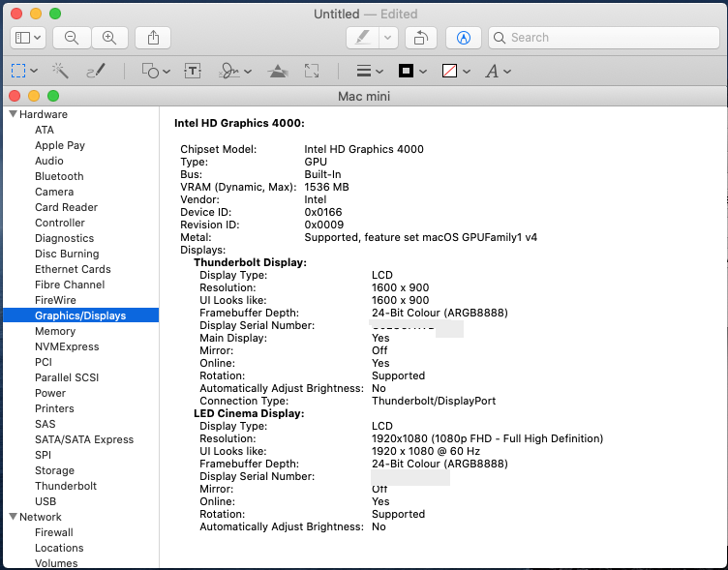Viewport: 728px width, 570px height.
Task: Select Locations under Network
Action: pyautogui.click(x=59, y=548)
